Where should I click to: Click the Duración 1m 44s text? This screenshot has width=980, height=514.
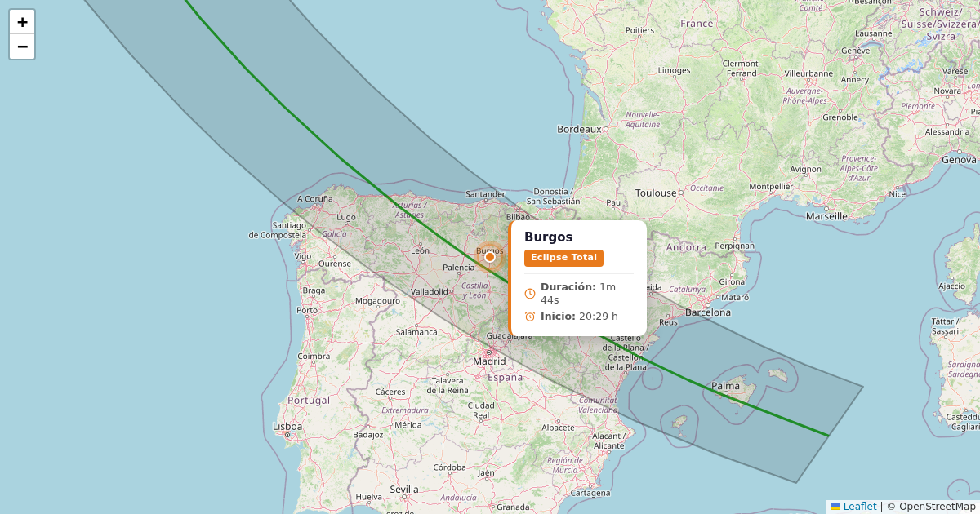tap(578, 294)
